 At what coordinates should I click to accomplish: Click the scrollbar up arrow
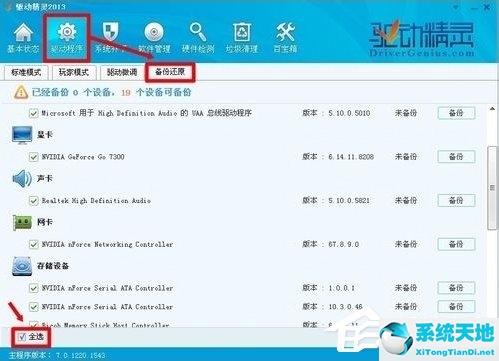492,109
